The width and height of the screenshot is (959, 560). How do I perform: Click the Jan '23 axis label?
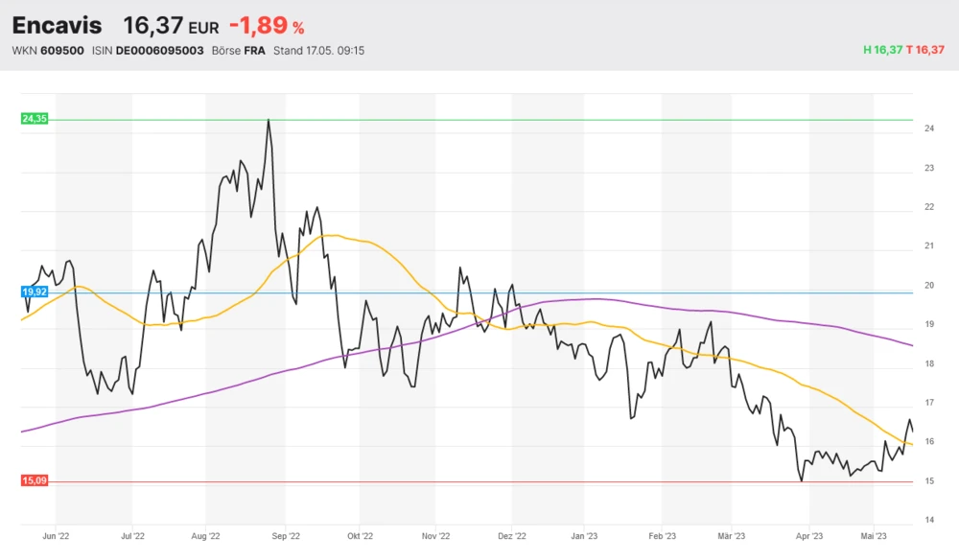coord(585,537)
